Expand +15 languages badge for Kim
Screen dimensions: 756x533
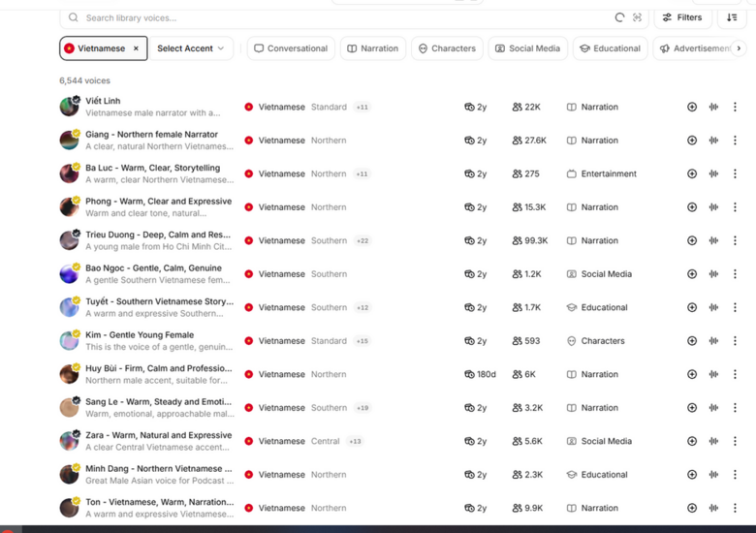click(362, 341)
